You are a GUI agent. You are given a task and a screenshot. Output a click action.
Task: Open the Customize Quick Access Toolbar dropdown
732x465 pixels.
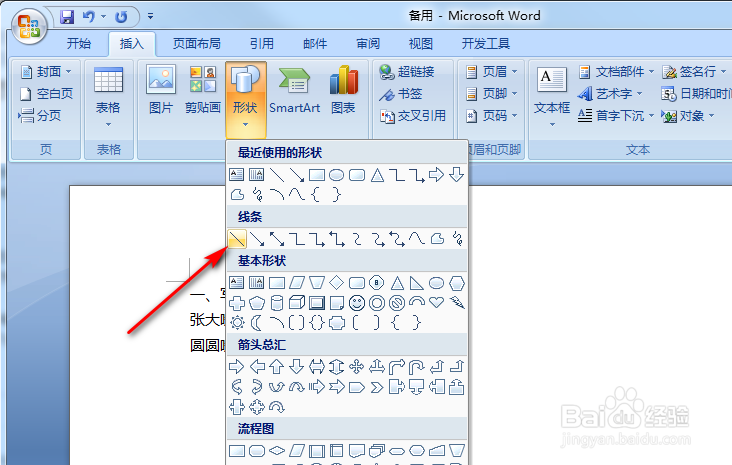[x=150, y=16]
